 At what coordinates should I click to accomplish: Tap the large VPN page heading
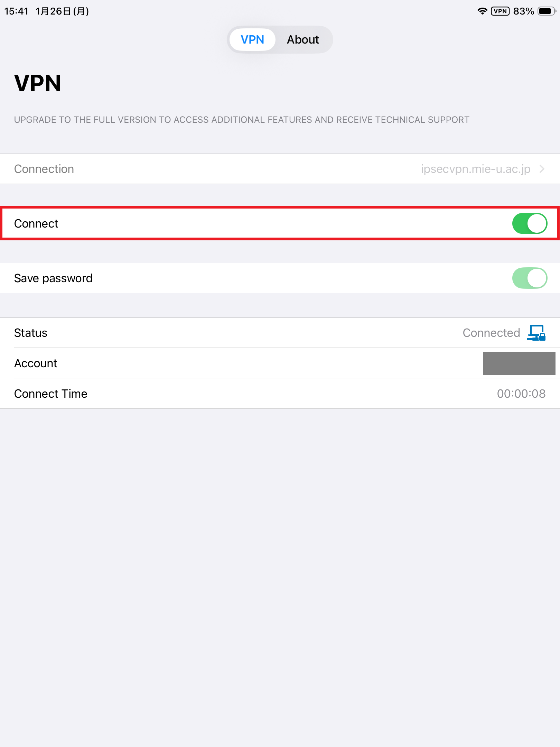(38, 83)
